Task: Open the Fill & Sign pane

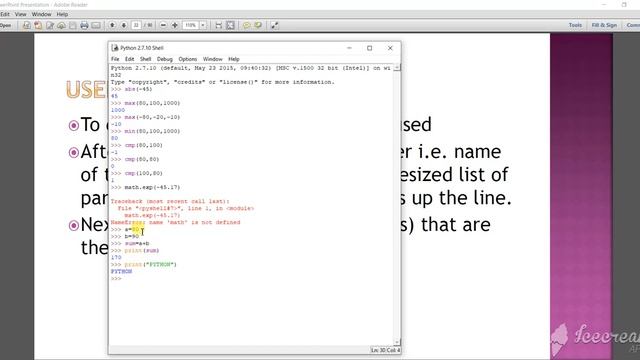Action: [x=604, y=25]
